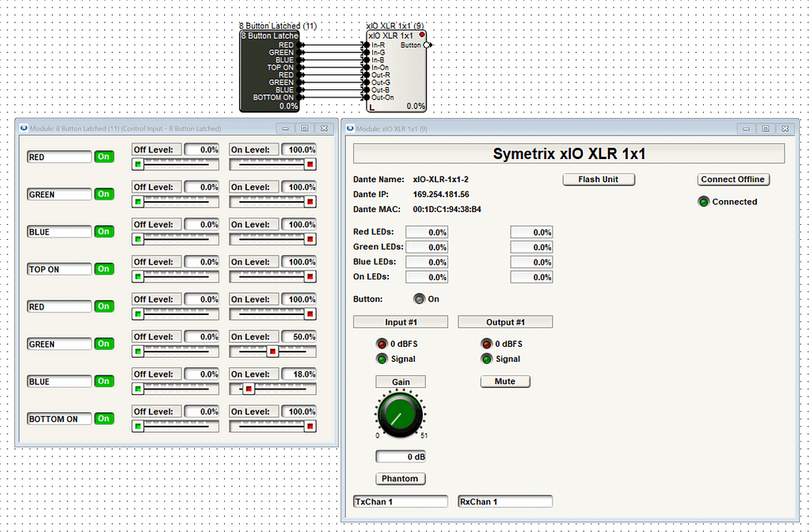This screenshot has width=810, height=532.
Task: Click the BOTTOM ON label field
Action: pos(59,419)
